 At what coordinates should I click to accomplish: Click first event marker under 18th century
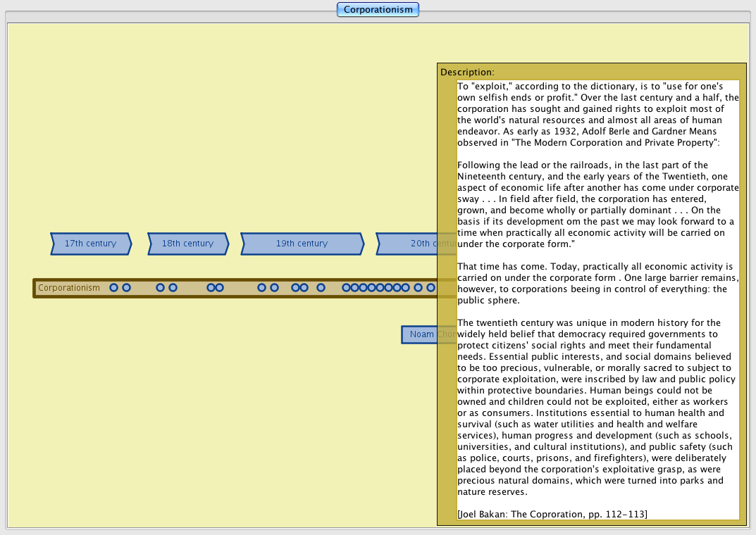160,288
